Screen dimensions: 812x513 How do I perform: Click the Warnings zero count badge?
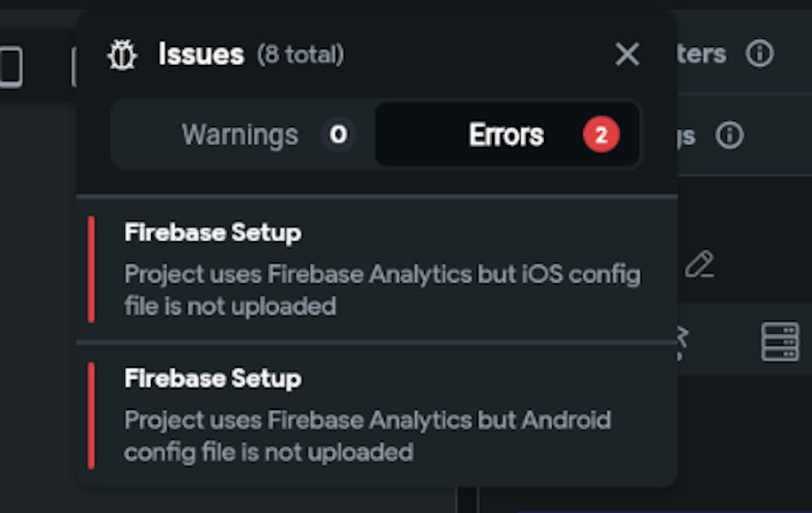339,135
